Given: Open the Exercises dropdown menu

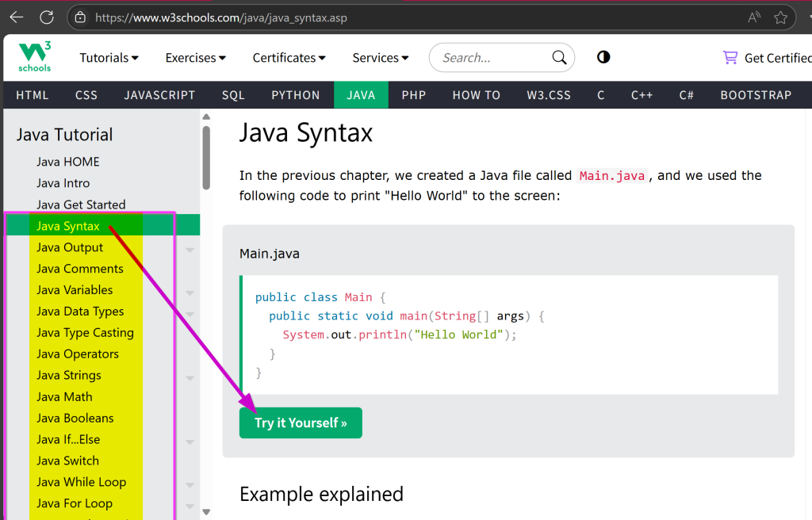Looking at the screenshot, I should click(x=195, y=58).
